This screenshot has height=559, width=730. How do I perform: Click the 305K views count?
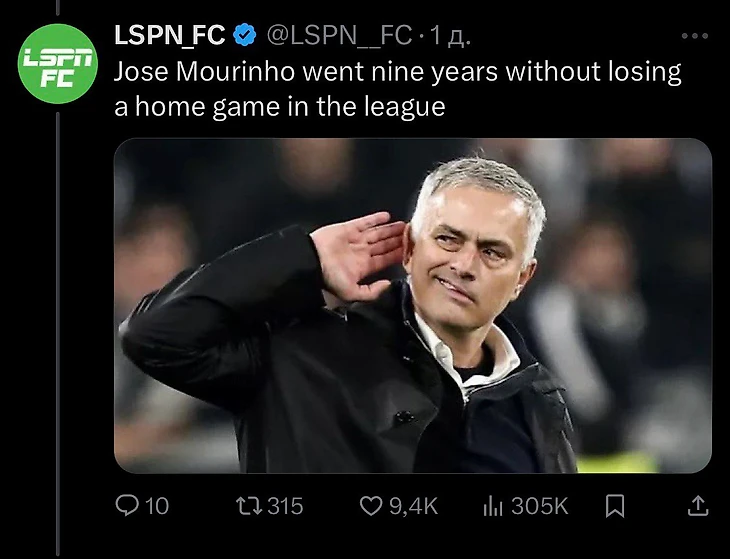click(x=540, y=507)
